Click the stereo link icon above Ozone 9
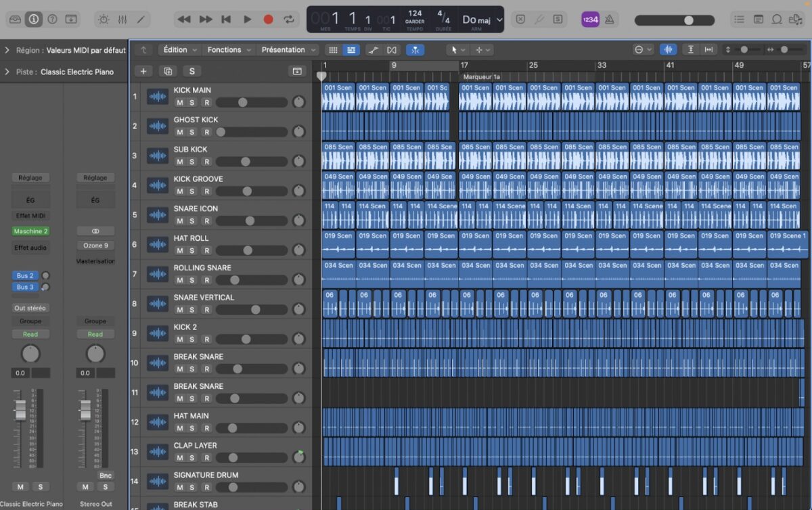Viewport: 812px width, 510px height. [95, 231]
